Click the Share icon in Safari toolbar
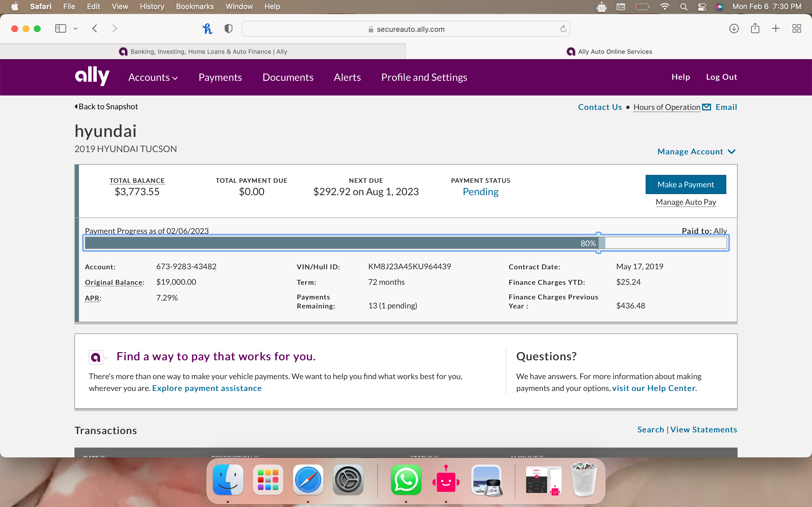The width and height of the screenshot is (812, 507). coord(755,29)
